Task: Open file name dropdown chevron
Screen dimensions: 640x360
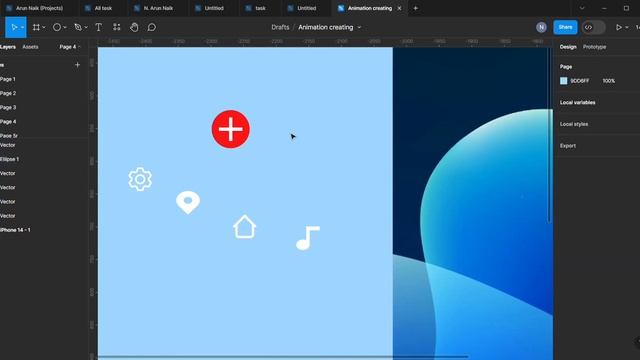Action: 359,27
